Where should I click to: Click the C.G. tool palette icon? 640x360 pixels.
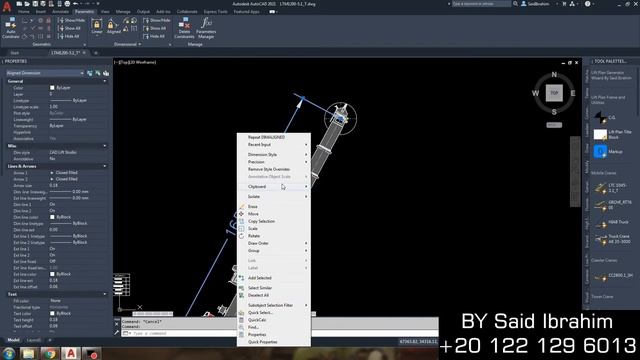(600, 118)
